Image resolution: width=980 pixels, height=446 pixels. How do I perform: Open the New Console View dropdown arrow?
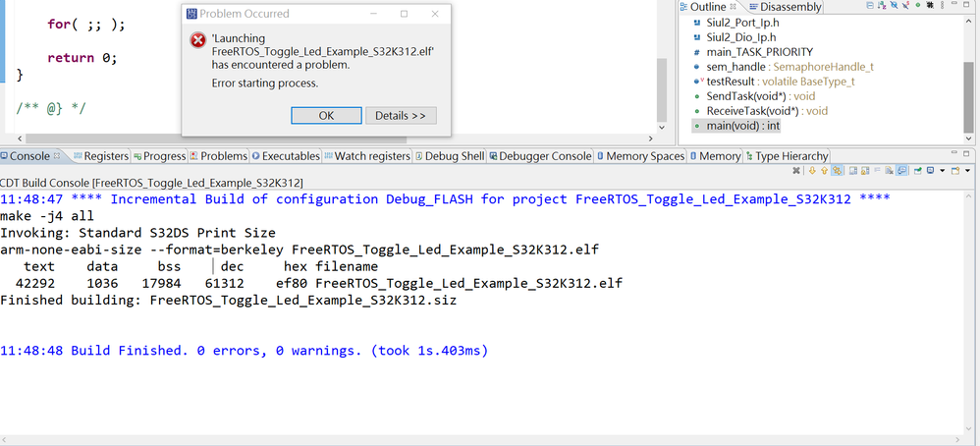967,171
